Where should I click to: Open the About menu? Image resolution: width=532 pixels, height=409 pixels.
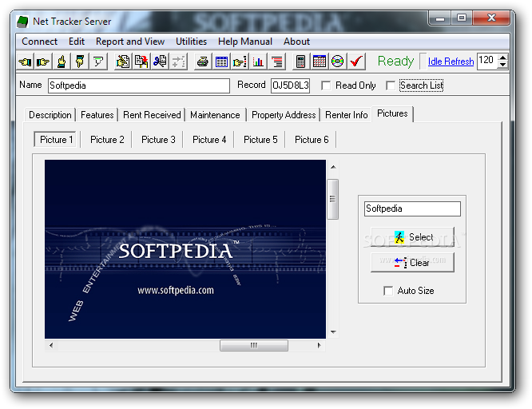pyautogui.click(x=296, y=42)
